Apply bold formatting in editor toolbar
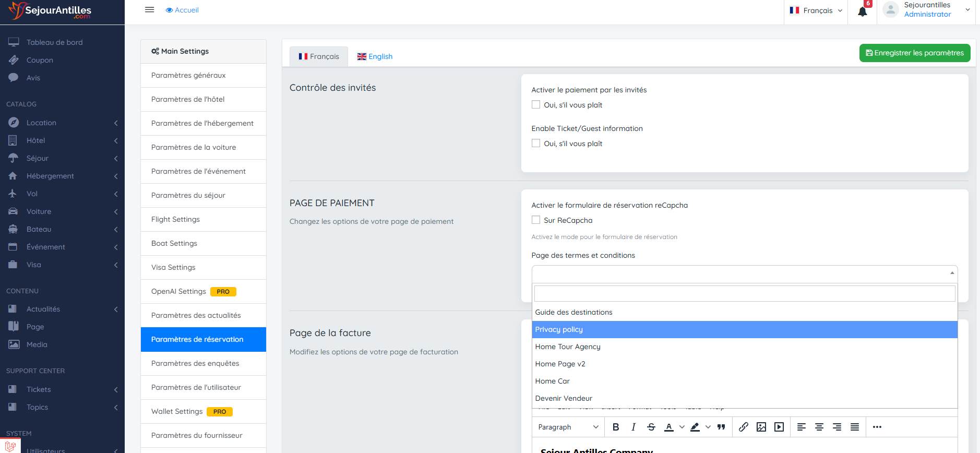Viewport: 980px width, 453px height. [x=616, y=427]
